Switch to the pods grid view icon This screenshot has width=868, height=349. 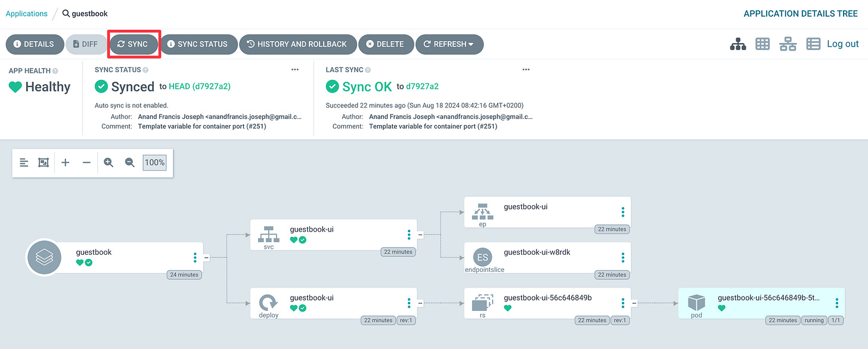point(762,44)
